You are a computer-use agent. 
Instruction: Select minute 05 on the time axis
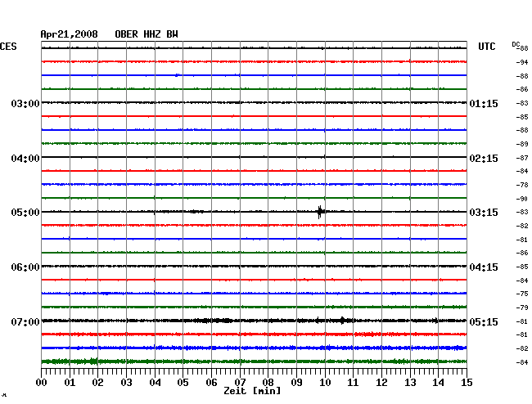tap(183, 382)
